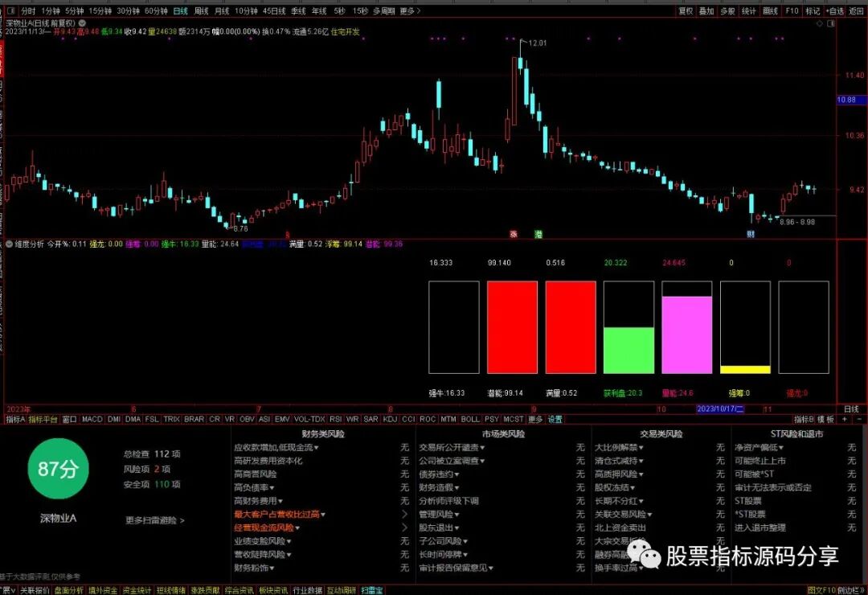Click the magenta 量能 bar

tap(687, 334)
